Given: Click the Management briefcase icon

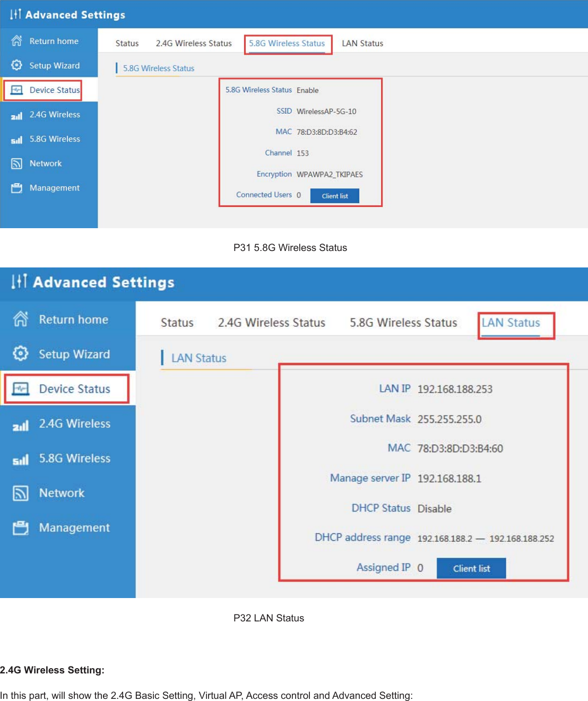Looking at the screenshot, I should (x=17, y=188).
